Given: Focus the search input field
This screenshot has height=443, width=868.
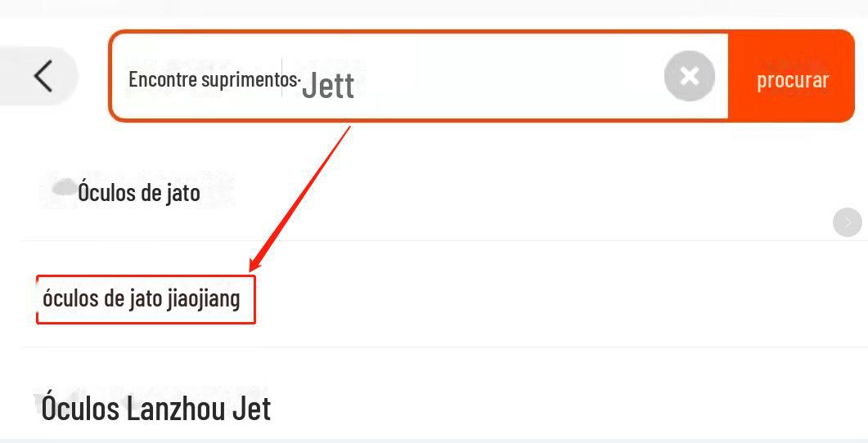Looking at the screenshot, I should (x=491, y=78).
